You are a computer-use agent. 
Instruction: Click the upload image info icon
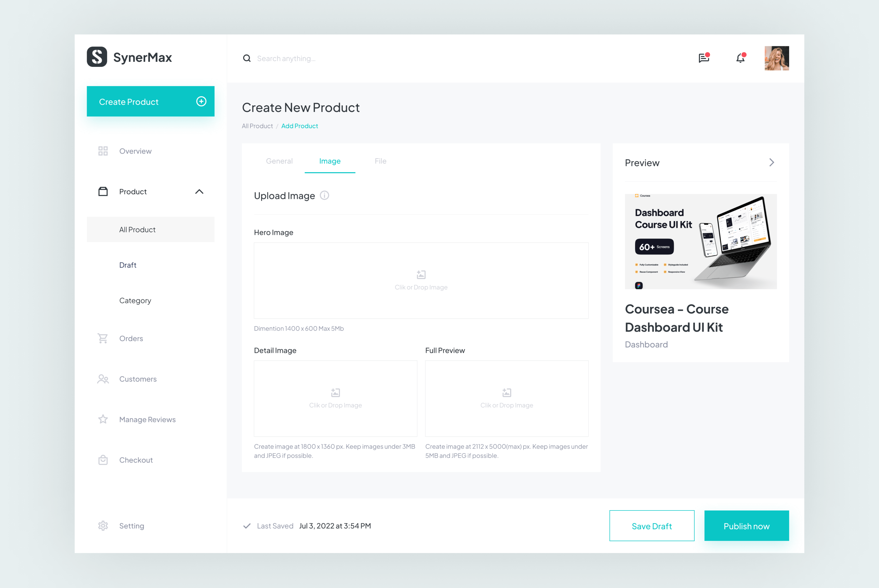324,196
